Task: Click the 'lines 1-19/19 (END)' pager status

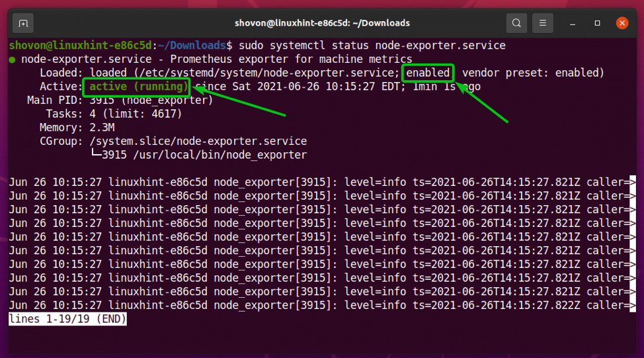Action: coord(67,319)
